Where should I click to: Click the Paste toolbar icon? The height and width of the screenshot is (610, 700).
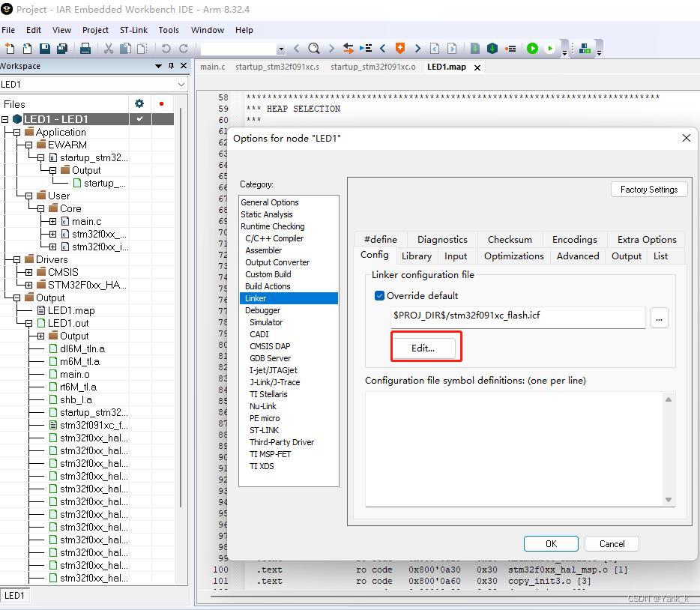pyautogui.click(x=142, y=48)
